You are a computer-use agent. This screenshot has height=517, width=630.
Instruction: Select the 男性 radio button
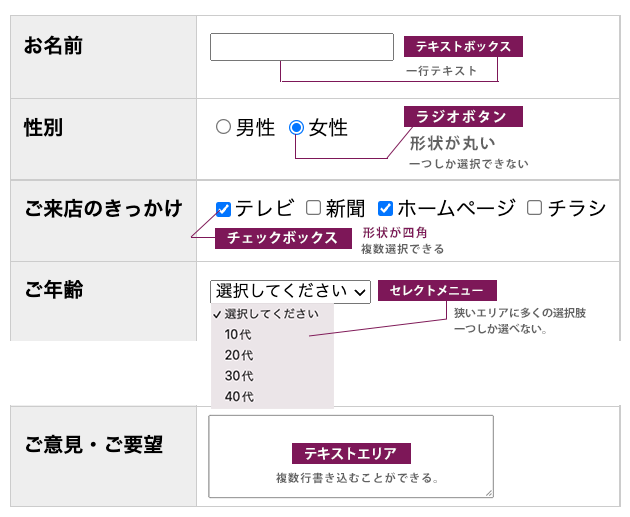(224, 127)
